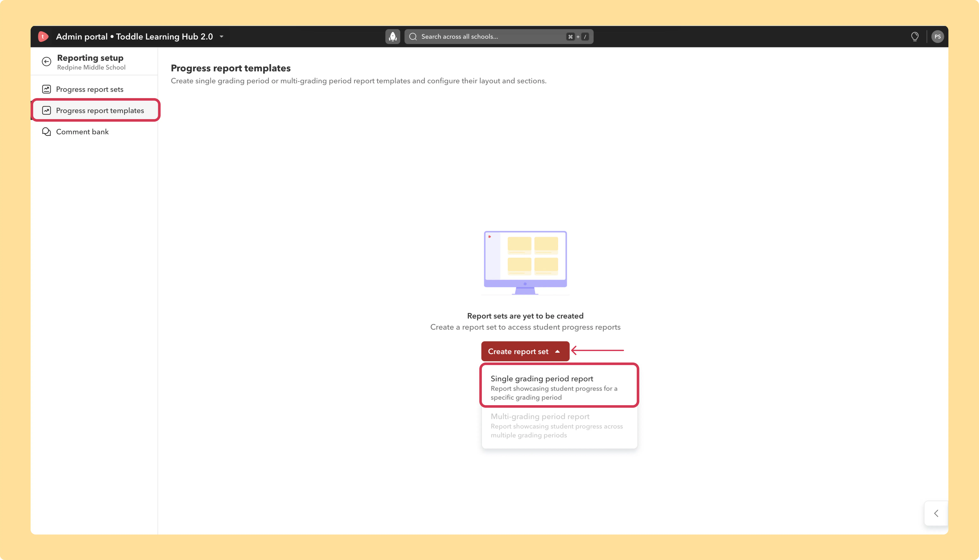Click the Toddle logo icon

pyautogui.click(x=43, y=36)
